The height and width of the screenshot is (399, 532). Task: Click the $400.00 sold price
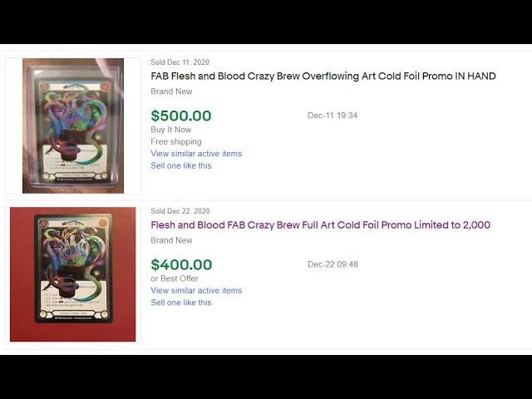pos(181,265)
